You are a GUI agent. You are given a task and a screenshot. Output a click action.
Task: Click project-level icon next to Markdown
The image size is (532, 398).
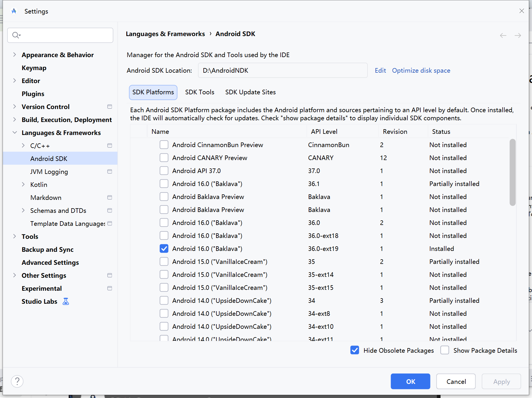click(x=110, y=198)
